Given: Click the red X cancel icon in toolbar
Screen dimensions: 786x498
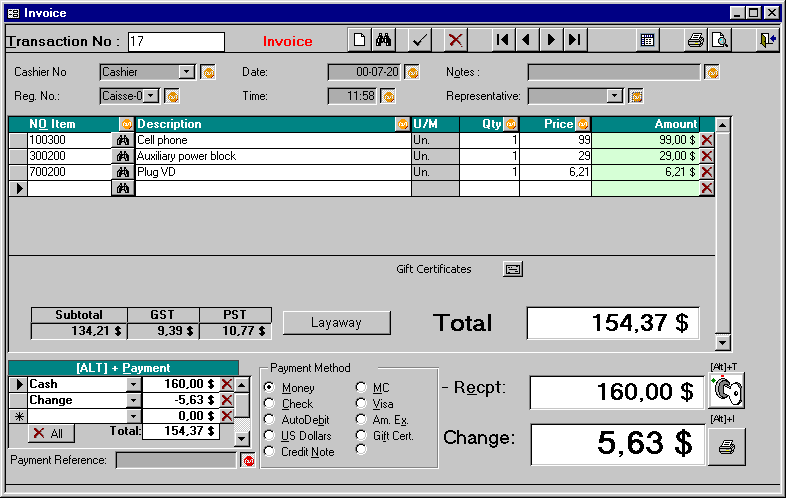Looking at the screenshot, I should coord(456,40).
